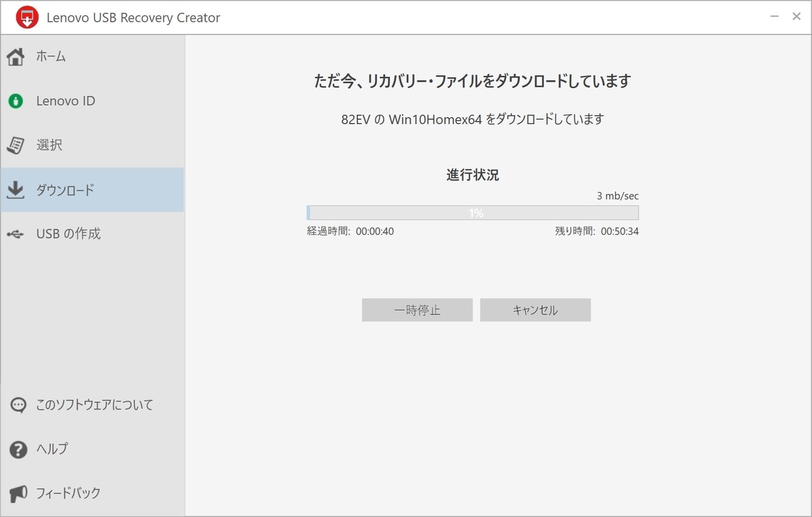Click the remaining time 00:50:34

click(620, 231)
